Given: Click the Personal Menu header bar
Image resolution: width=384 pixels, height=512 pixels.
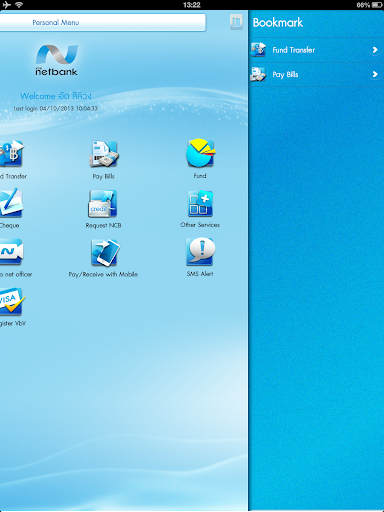Looking at the screenshot, I should coord(103,22).
